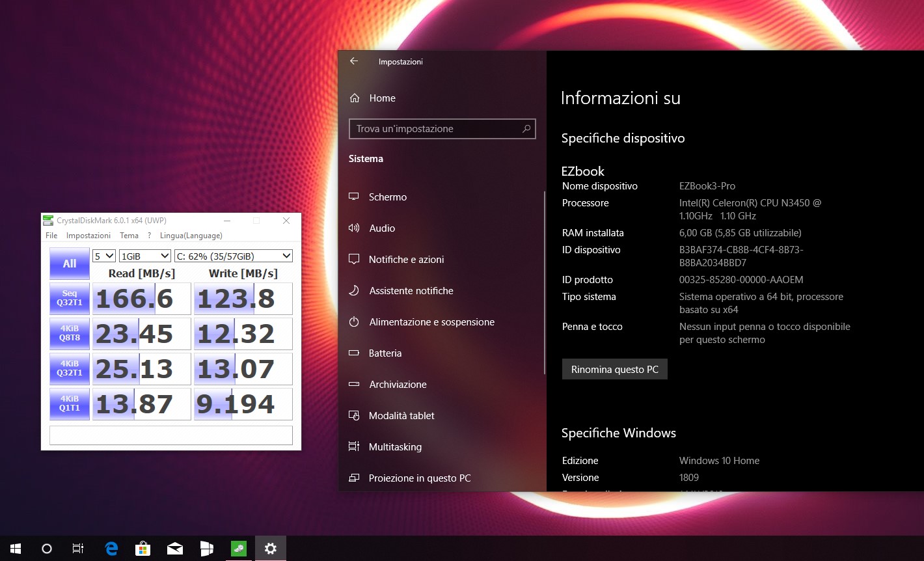
Task: Run the Seq Q32T1 test
Action: (x=70, y=298)
